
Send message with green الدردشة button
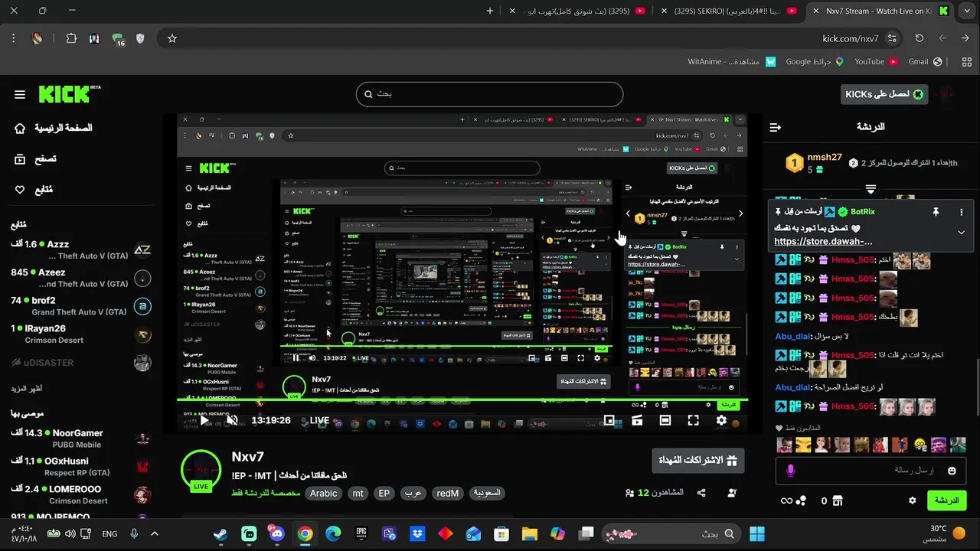click(946, 500)
